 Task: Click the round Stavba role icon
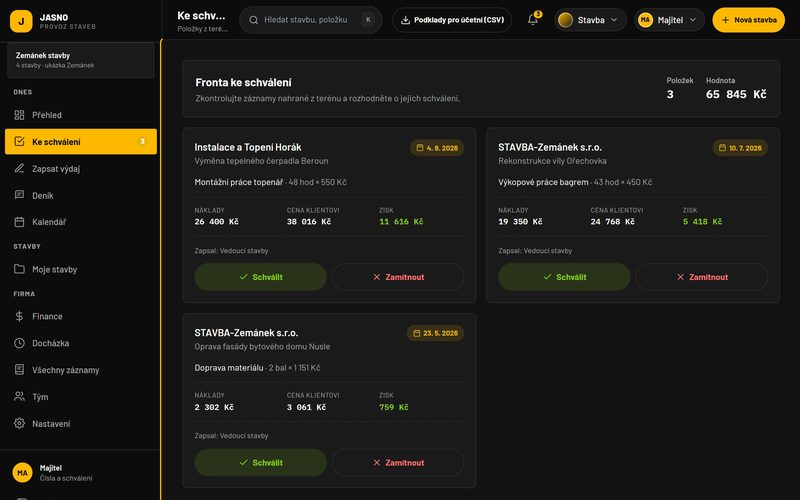[x=565, y=20]
